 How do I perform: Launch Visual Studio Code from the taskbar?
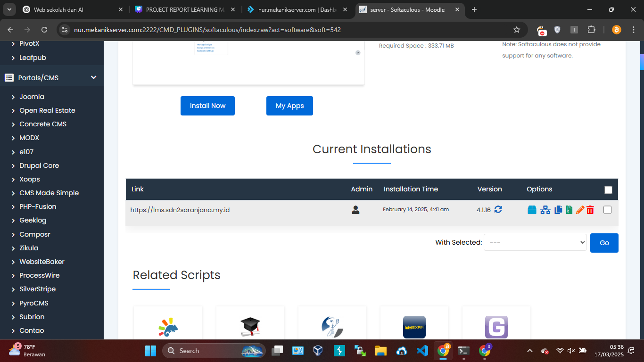(x=422, y=351)
